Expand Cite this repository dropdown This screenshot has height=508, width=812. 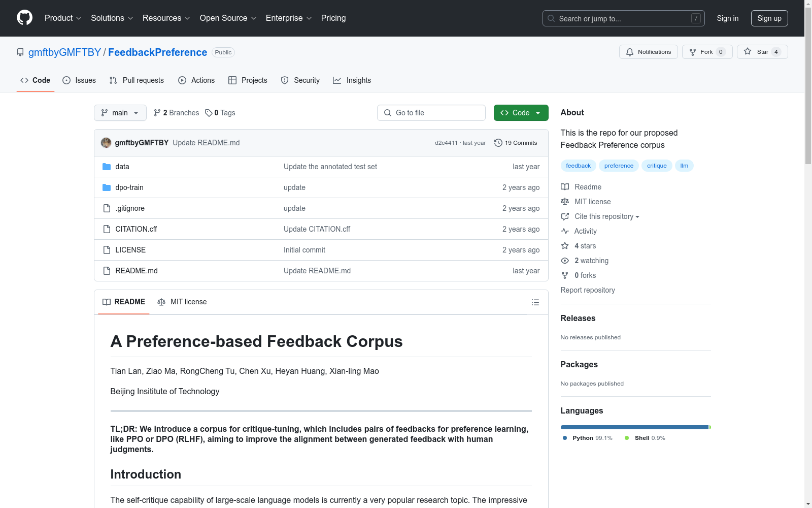pyautogui.click(x=606, y=216)
